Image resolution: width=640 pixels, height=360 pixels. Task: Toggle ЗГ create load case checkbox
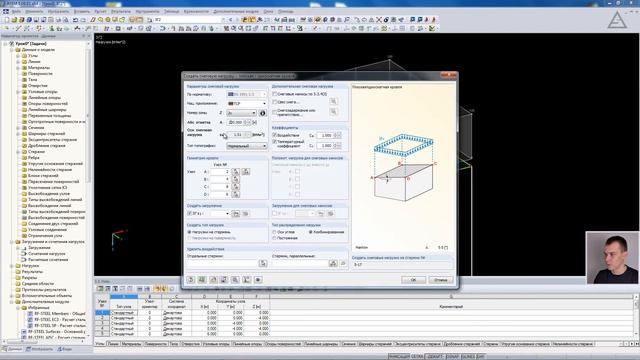(x=189, y=213)
